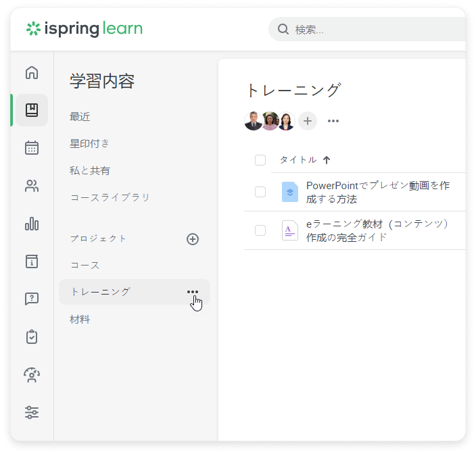Open 最近 in the sidebar

[x=80, y=117]
